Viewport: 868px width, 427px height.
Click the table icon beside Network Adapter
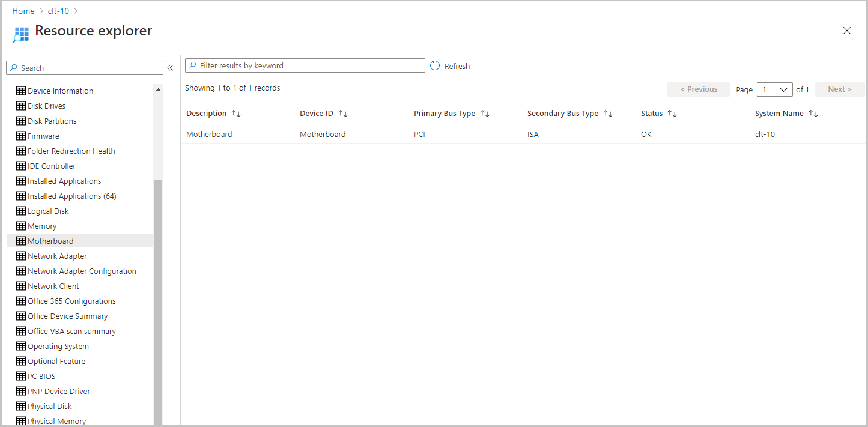(x=21, y=256)
